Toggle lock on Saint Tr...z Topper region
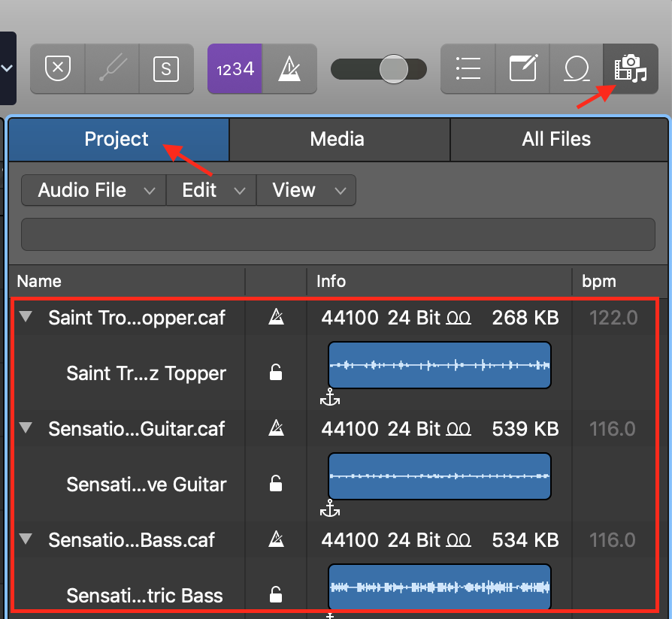 tap(276, 373)
